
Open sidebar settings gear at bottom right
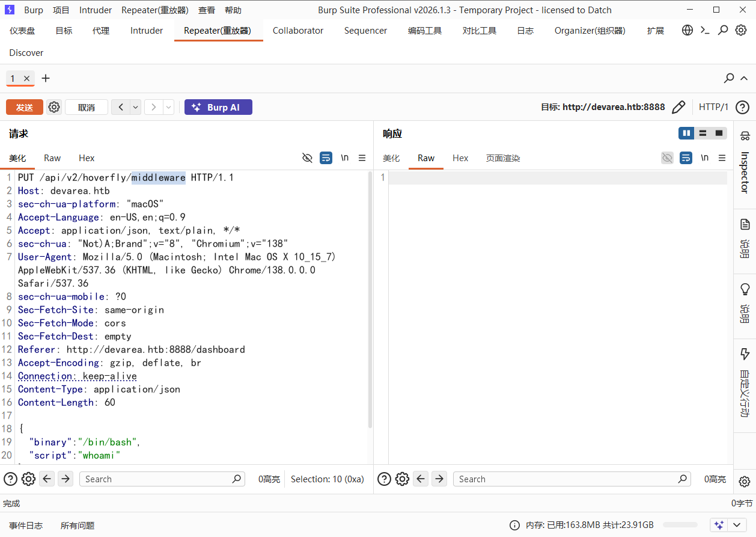pyautogui.click(x=745, y=481)
